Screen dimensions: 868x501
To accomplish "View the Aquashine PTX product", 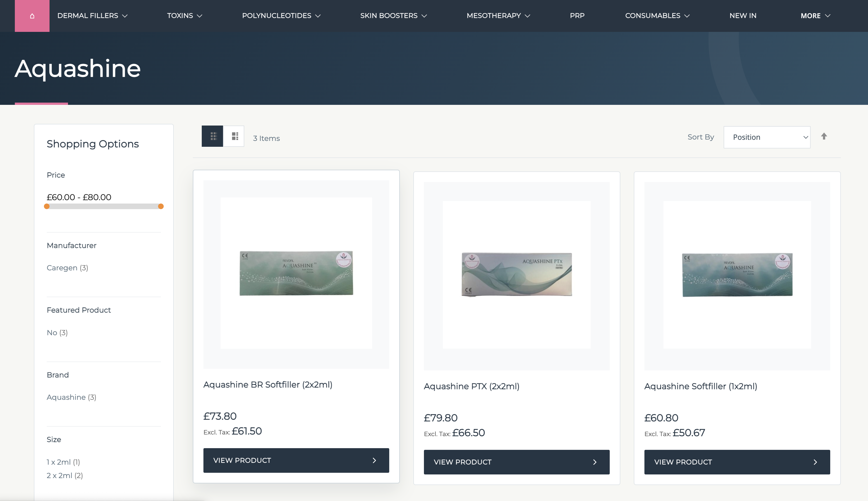I will click(517, 462).
